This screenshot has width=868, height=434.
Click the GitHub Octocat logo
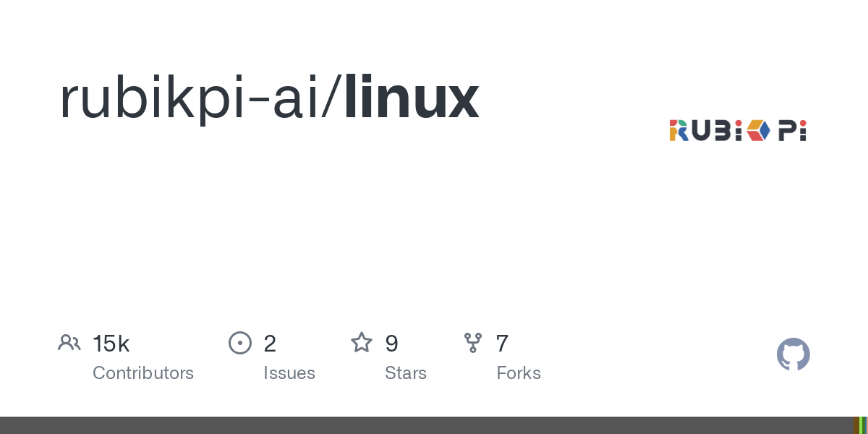coord(793,354)
